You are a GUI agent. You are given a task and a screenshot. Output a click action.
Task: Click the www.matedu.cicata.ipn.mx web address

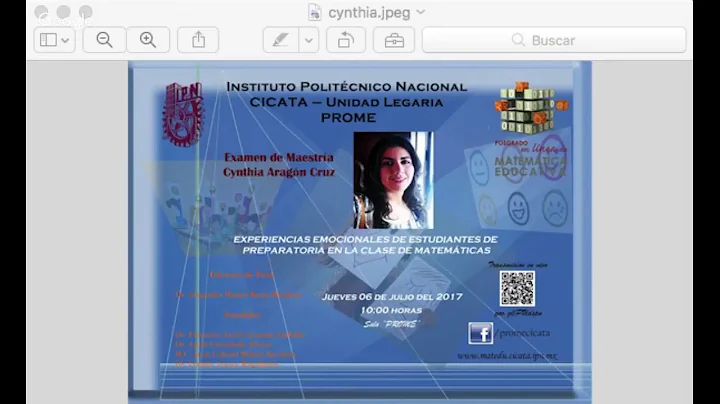pos(507,356)
